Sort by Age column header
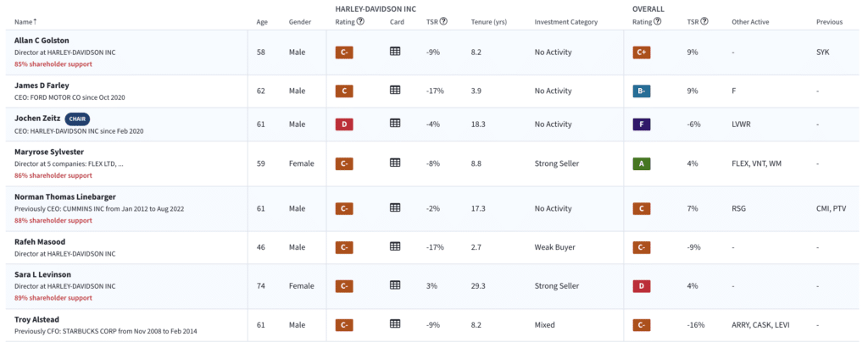This screenshot has height=348, width=868. (x=262, y=22)
